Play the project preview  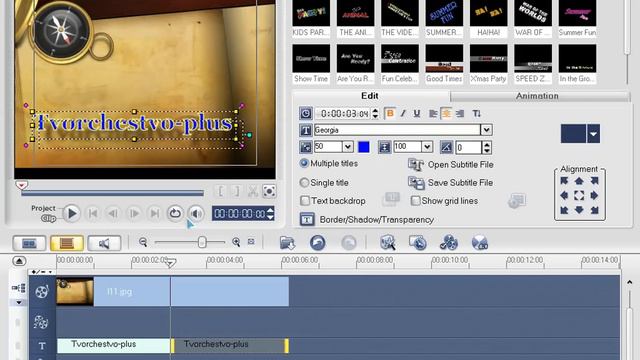[72, 213]
